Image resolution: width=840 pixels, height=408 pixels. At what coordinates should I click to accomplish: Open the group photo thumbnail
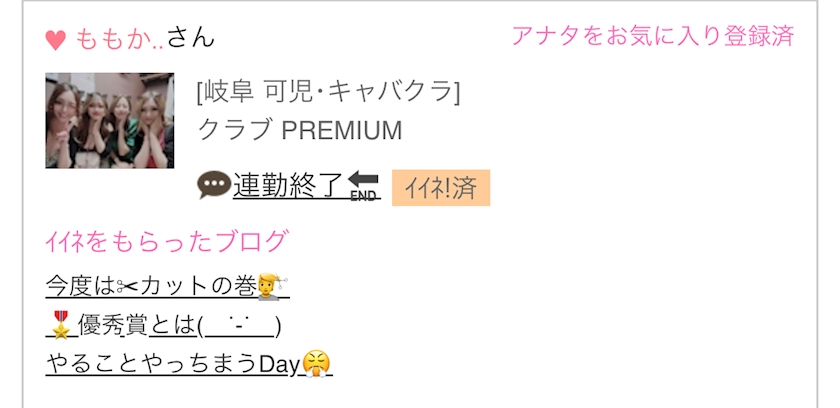(109, 120)
